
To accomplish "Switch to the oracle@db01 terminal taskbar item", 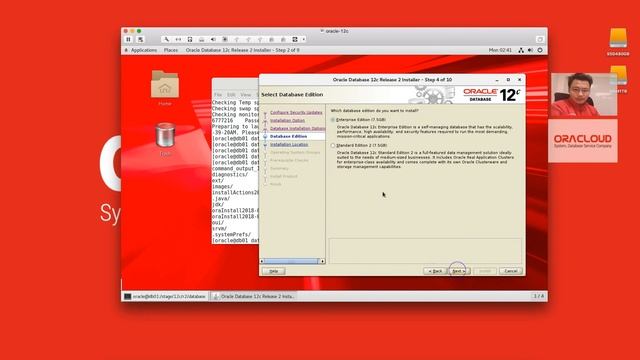I will [x=165, y=296].
